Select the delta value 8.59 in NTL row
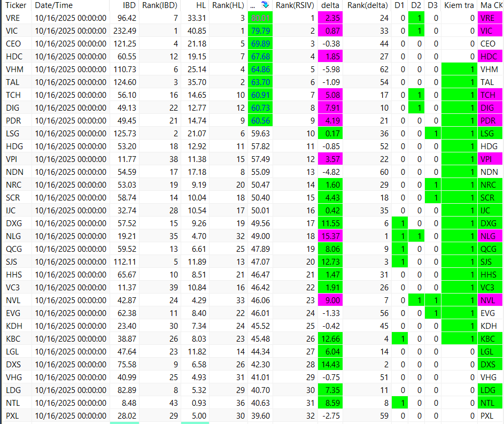The image size is (504, 424). coord(330,403)
